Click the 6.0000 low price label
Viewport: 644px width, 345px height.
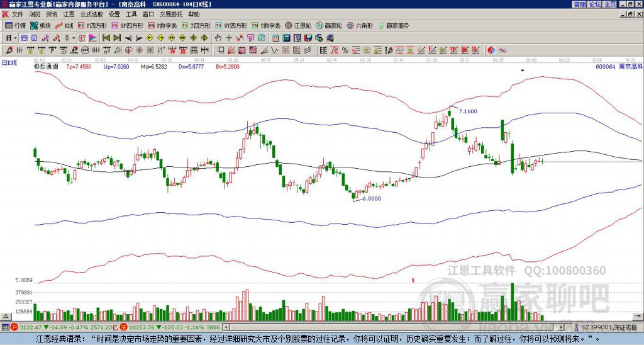pyautogui.click(x=372, y=198)
